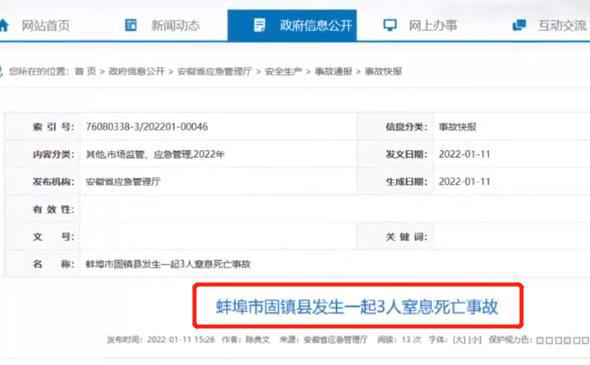Click the chat icon beside 互动交流
590x365 pixels.
coord(519,25)
